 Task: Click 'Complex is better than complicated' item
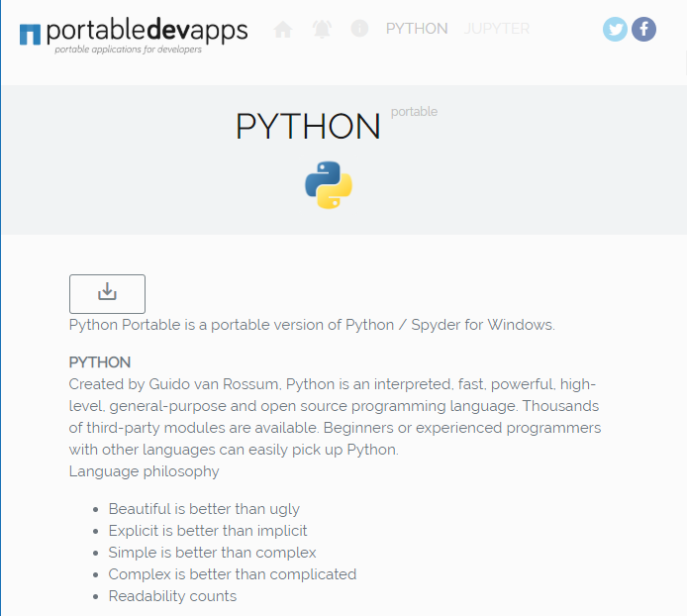[233, 574]
